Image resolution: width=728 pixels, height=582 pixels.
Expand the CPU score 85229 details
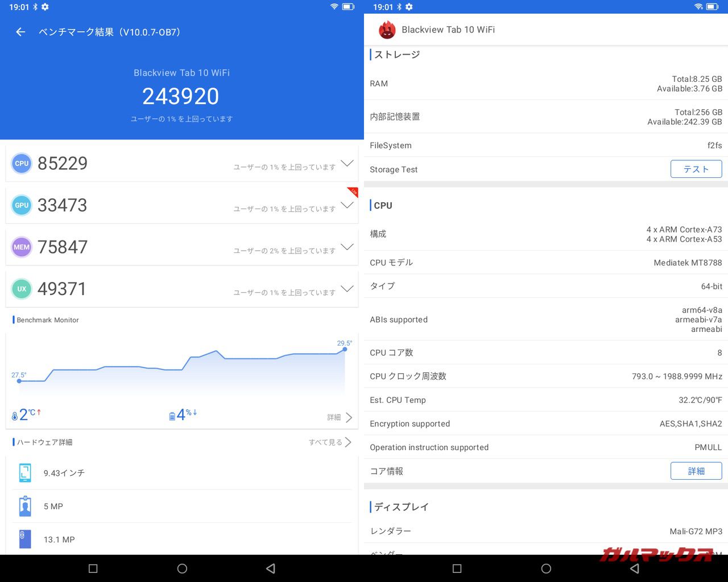[347, 164]
